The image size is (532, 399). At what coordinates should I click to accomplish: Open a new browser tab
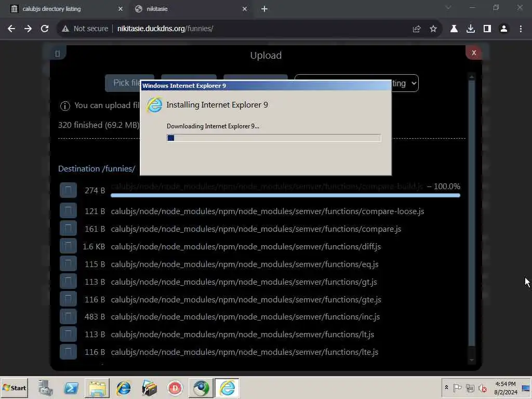coord(264,9)
